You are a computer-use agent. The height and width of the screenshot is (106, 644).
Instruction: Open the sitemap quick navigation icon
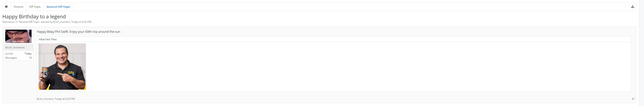point(632,7)
